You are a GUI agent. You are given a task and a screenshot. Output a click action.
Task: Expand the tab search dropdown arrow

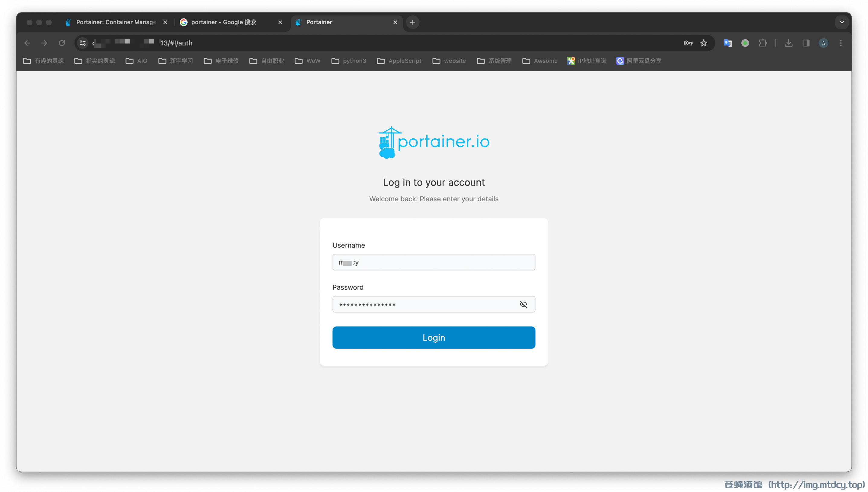point(842,22)
